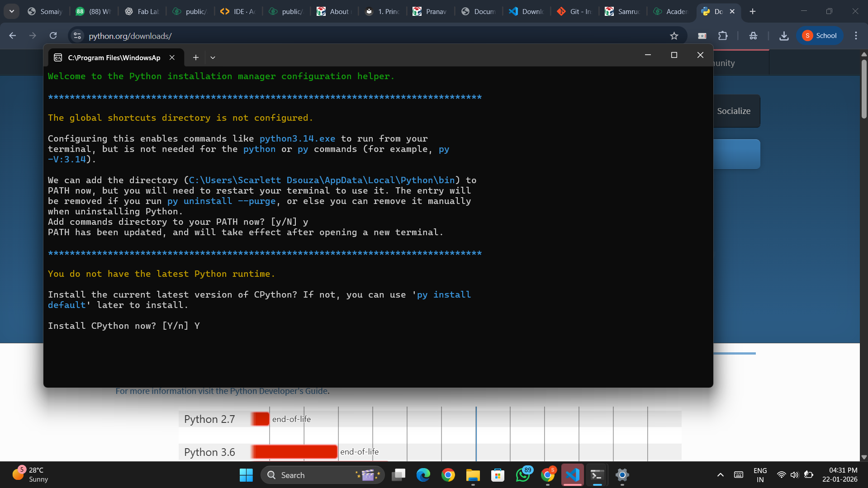This screenshot has height=488, width=868.
Task: Switch to the Docum Chrome tab
Action: click(x=479, y=11)
